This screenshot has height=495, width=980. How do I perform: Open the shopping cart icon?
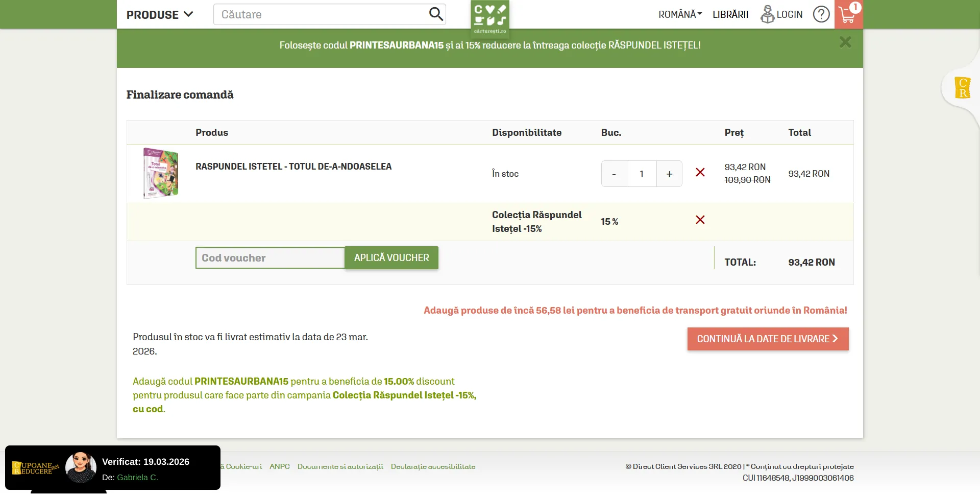click(848, 14)
